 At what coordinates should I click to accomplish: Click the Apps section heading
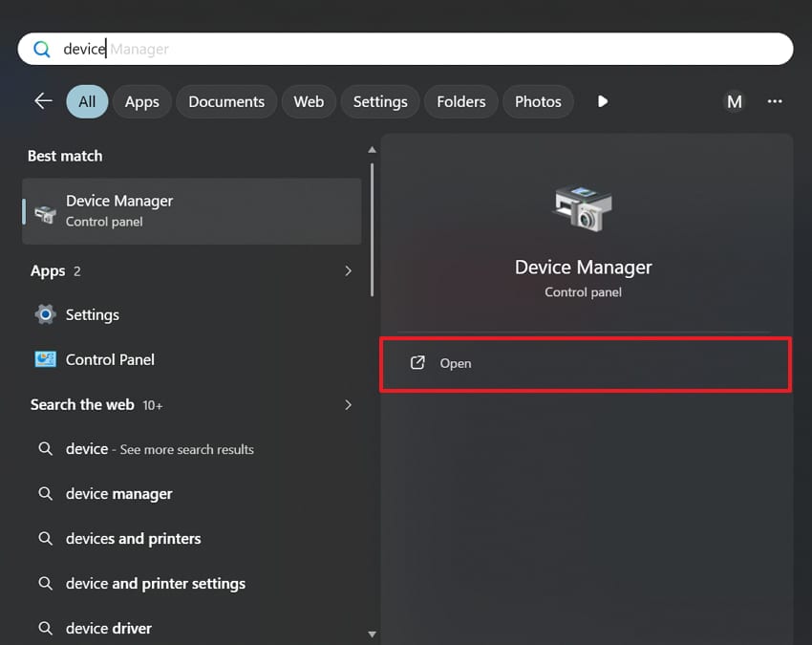[48, 271]
